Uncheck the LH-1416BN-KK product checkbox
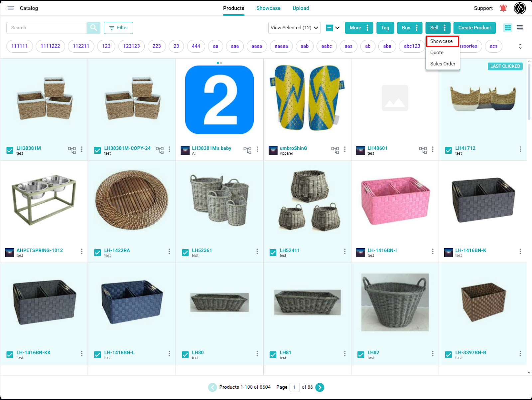532x400 pixels. (x=10, y=355)
